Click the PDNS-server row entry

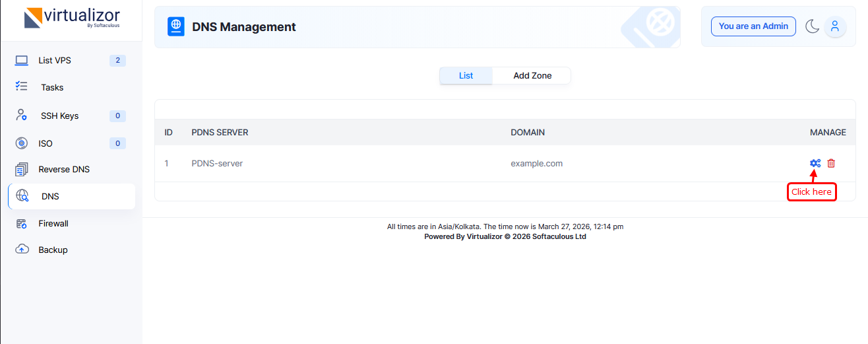coord(217,163)
